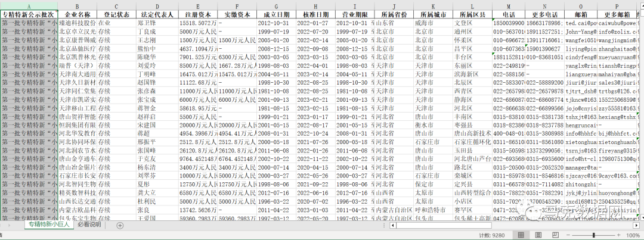This screenshot has height=240, width=644.
Task: Select the cell 张彦森
Action: click(x=157, y=91)
